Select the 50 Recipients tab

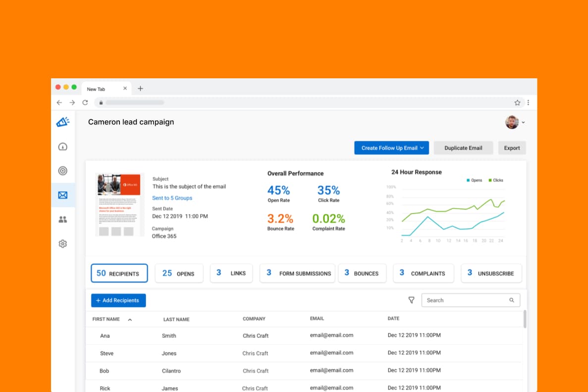coord(119,273)
